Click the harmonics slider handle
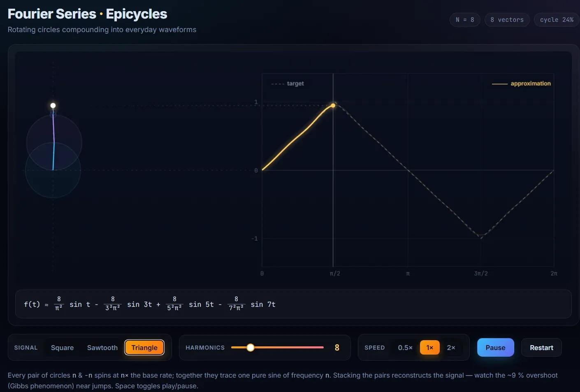 tap(250, 348)
